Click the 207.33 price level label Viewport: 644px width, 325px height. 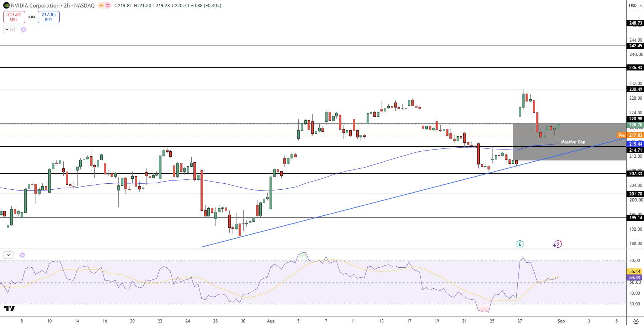point(635,174)
